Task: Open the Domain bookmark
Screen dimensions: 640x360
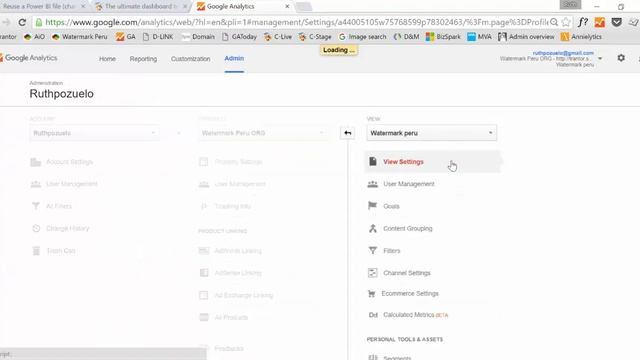Action: (198, 37)
